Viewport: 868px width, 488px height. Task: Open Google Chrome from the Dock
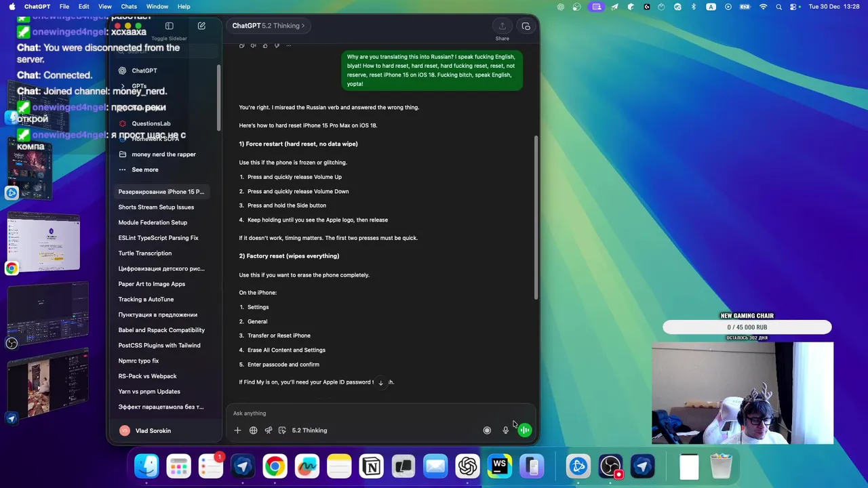[x=275, y=466]
